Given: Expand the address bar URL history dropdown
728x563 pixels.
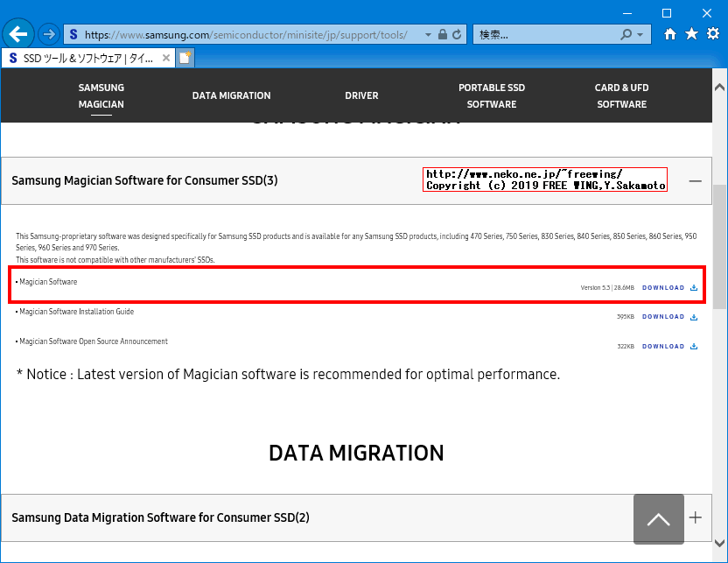Looking at the screenshot, I should coord(428,35).
